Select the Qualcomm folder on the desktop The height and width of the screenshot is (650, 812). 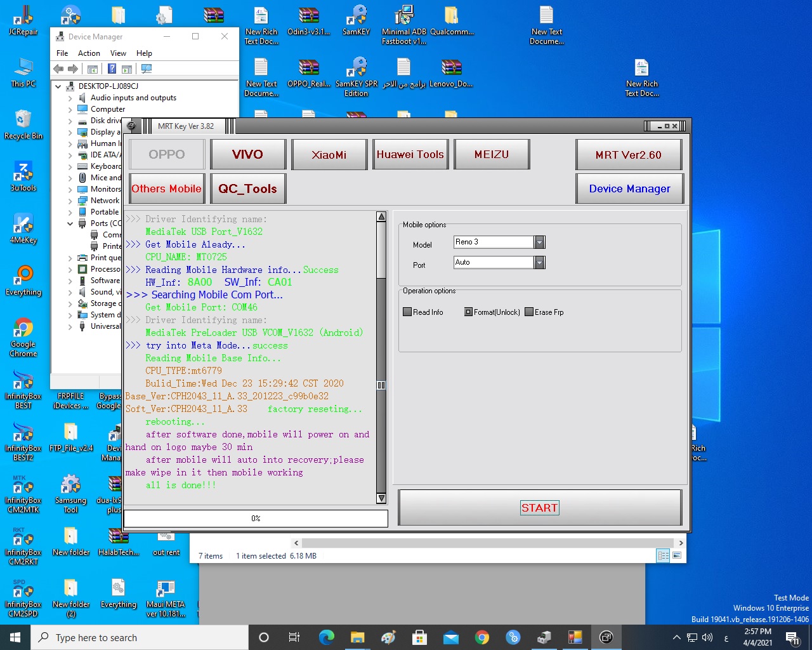[x=452, y=20]
